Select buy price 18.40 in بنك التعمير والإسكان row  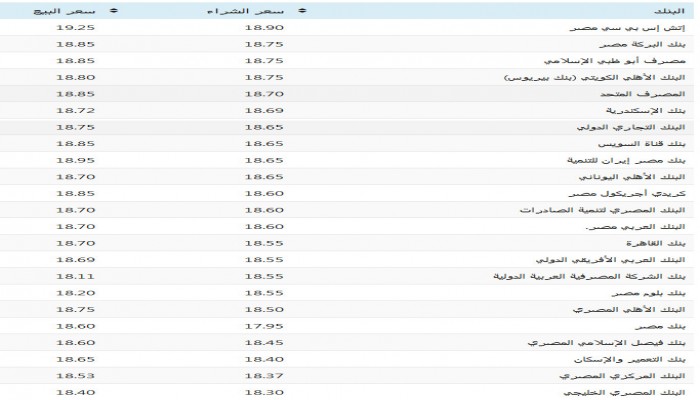click(264, 359)
